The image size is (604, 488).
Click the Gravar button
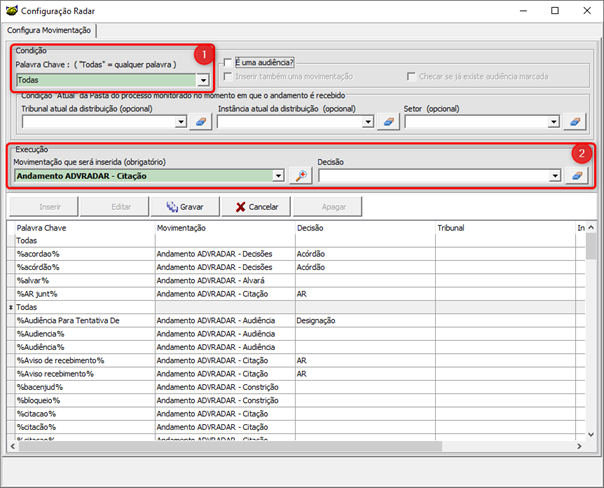[185, 207]
